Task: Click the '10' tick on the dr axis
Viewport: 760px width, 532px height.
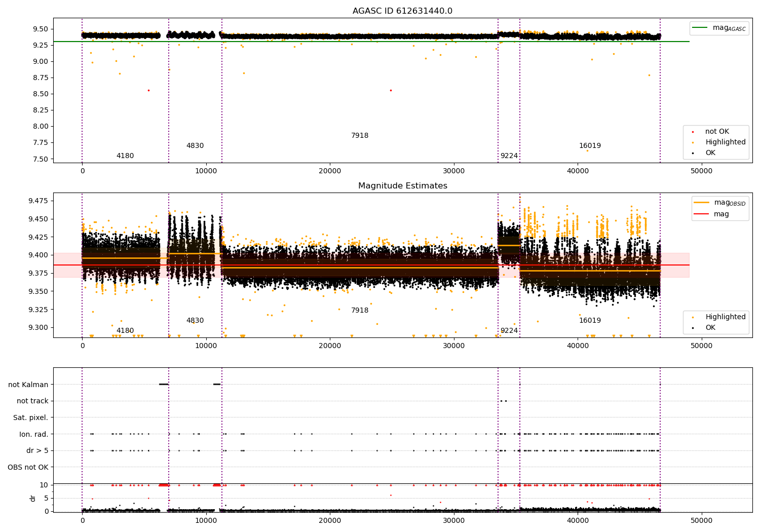Action: pos(44,485)
